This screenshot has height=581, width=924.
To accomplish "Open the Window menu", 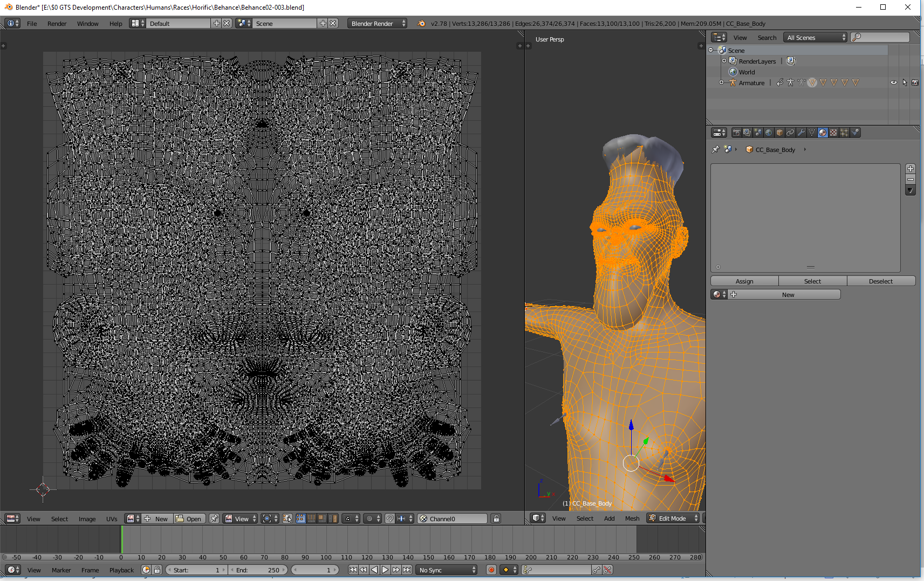I will pos(87,23).
